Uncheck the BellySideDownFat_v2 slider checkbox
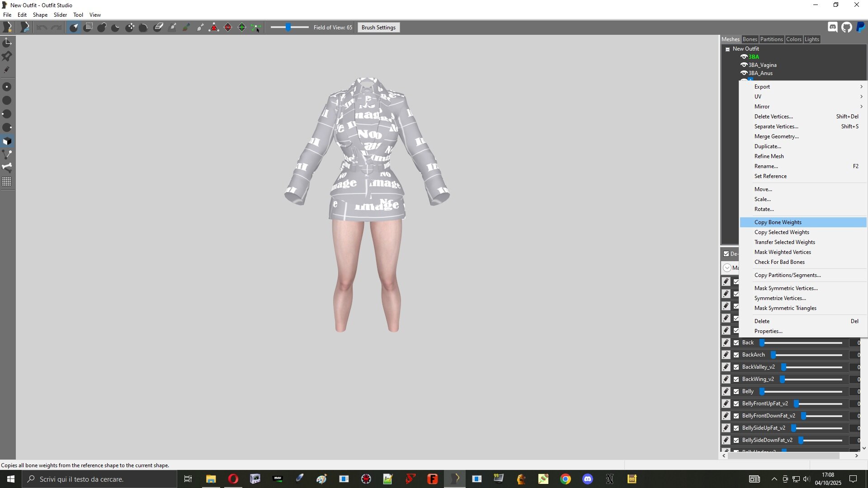Image resolution: width=868 pixels, height=488 pixels. tap(736, 440)
